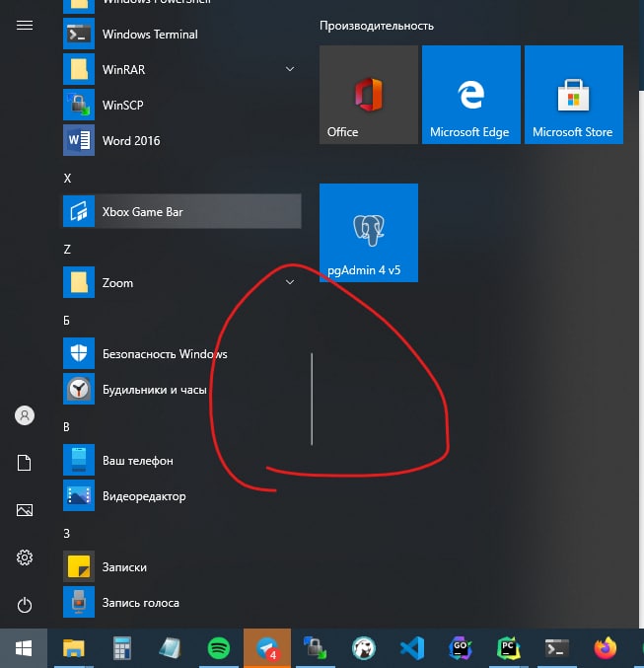Open Visual Studio Code on taskbar
This screenshot has height=668, width=644.
(x=412, y=648)
